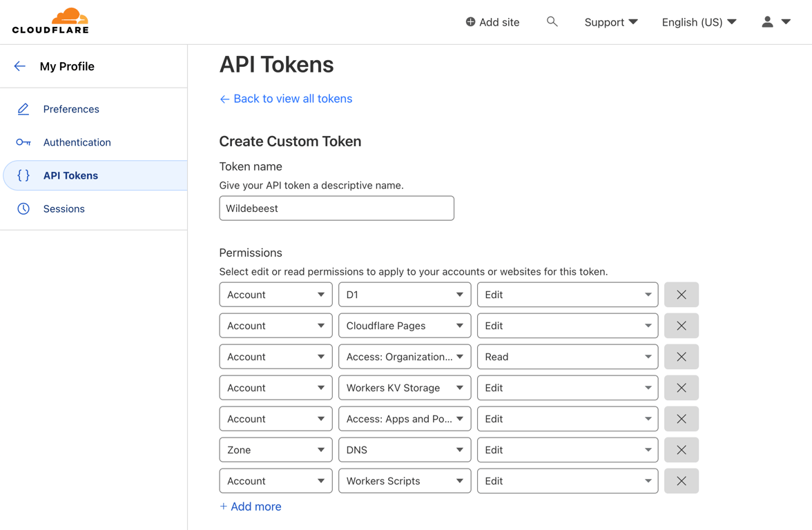Click the Sessions clock icon

[x=23, y=208]
